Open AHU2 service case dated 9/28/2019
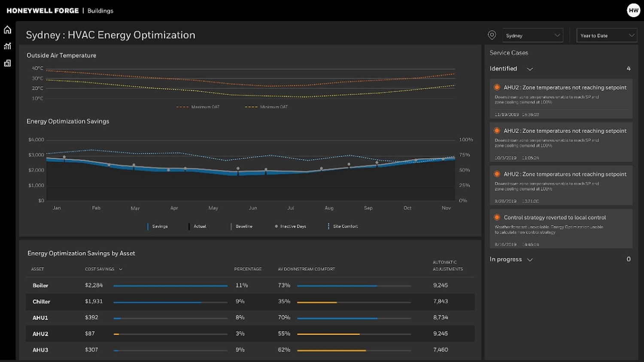This screenshot has height=362, width=644. tap(561, 185)
